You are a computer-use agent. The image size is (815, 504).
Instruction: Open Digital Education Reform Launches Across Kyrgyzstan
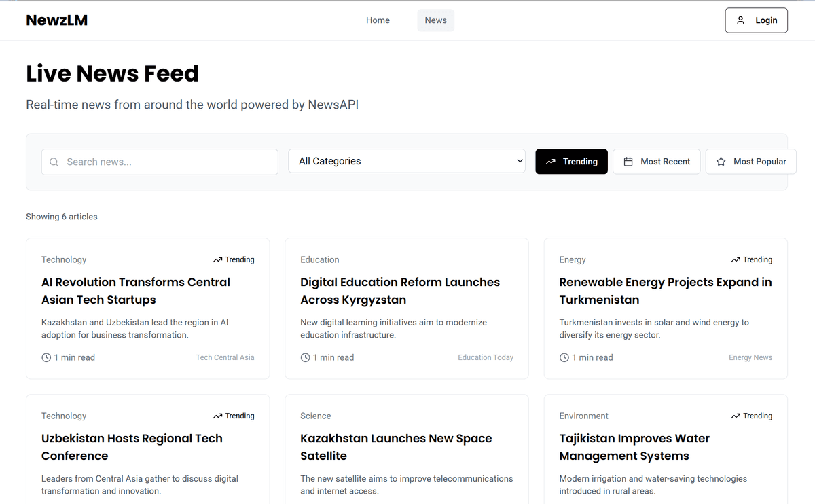(400, 291)
